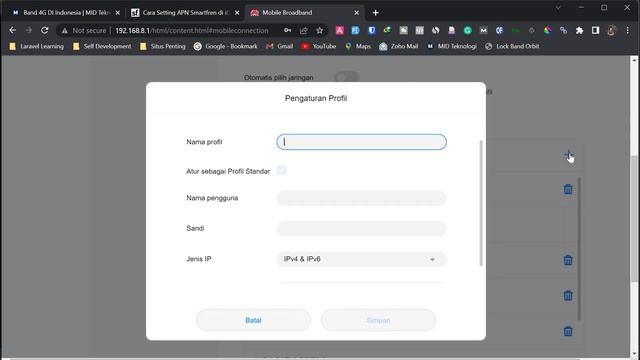Open Gmail bookmark

click(x=280, y=47)
